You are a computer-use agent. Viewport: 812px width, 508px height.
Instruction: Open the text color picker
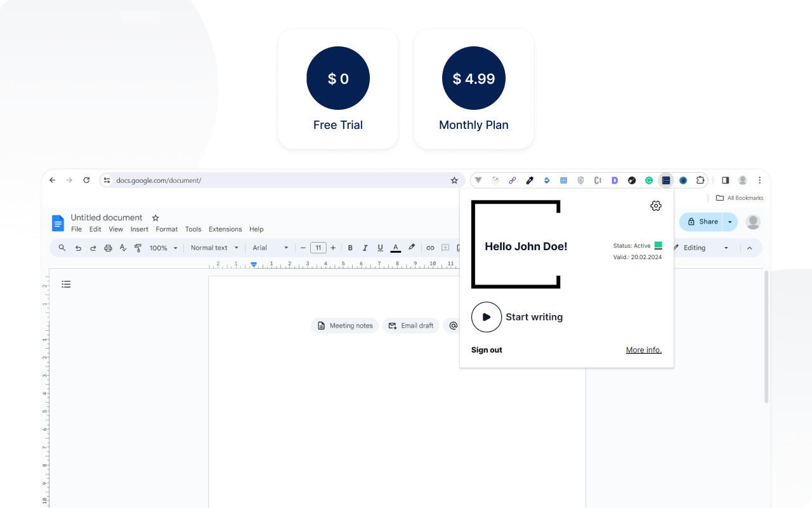pos(396,248)
